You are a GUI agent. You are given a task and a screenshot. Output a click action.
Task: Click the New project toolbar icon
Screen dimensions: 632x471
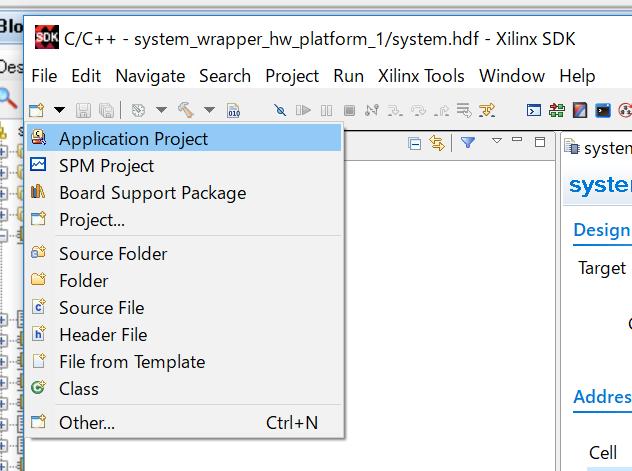point(37,110)
